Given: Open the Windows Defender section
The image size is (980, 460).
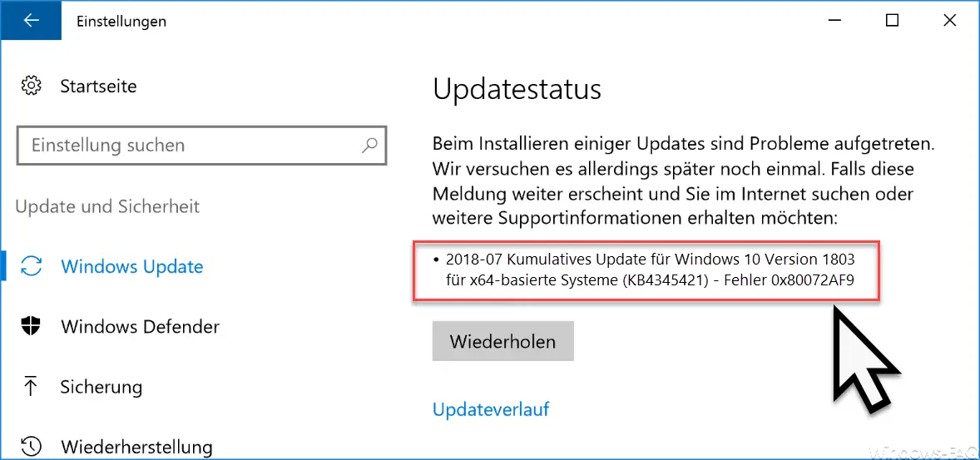Looking at the screenshot, I should (140, 326).
